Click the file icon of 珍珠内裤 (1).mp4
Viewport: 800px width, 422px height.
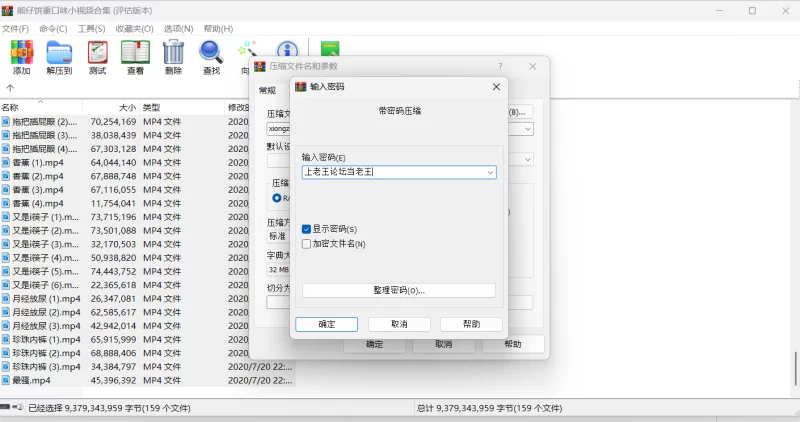click(6, 340)
